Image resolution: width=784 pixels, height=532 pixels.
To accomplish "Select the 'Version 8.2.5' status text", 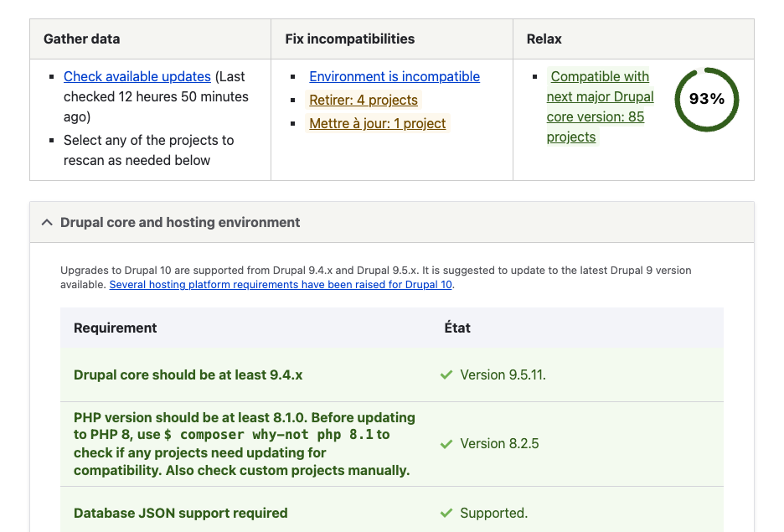I will pos(499,444).
